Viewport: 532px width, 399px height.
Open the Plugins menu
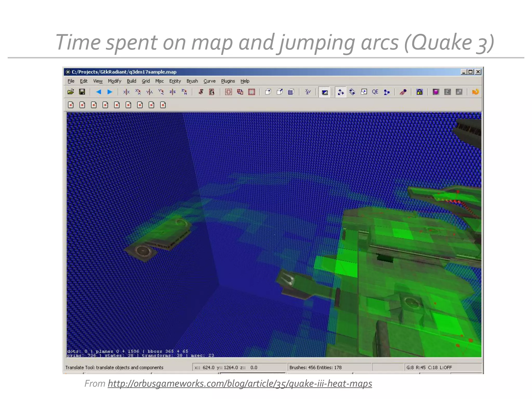[228, 81]
